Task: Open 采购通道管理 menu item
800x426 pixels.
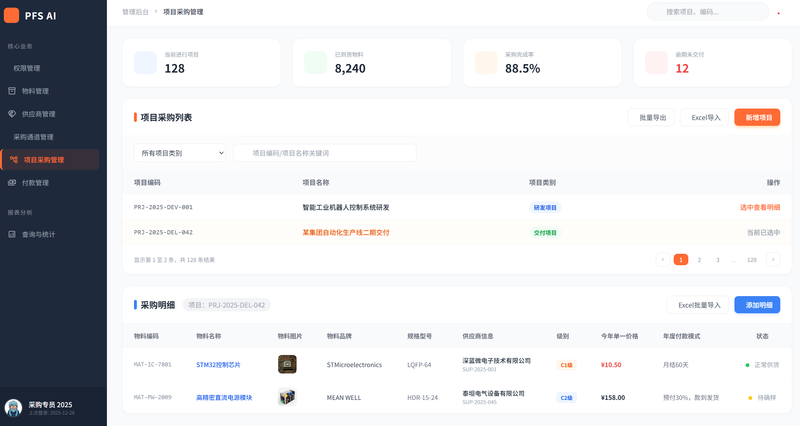Action: tap(33, 137)
